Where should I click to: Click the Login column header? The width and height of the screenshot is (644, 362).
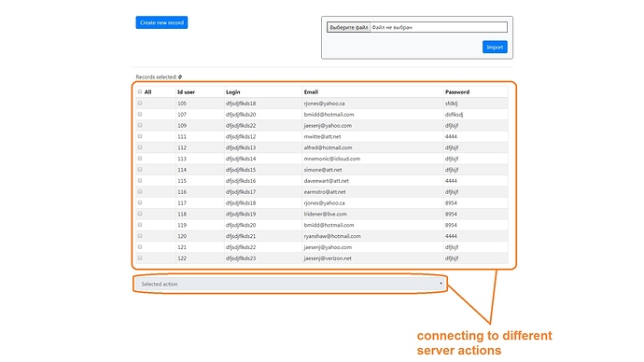(233, 92)
